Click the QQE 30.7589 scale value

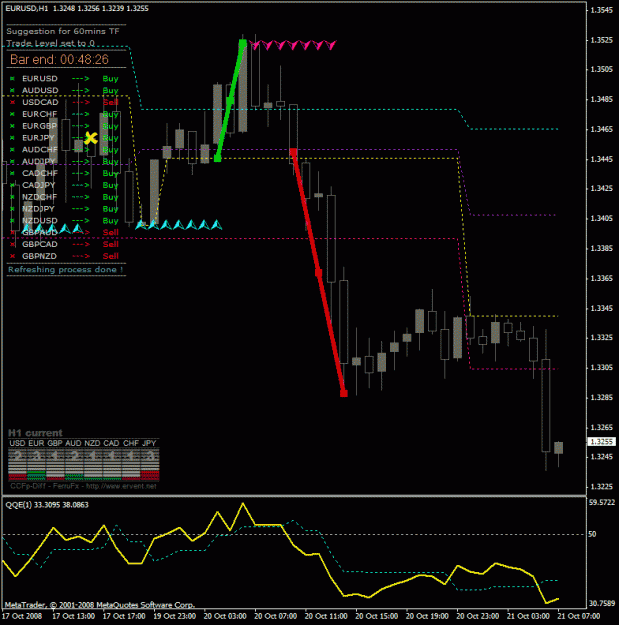tap(602, 604)
